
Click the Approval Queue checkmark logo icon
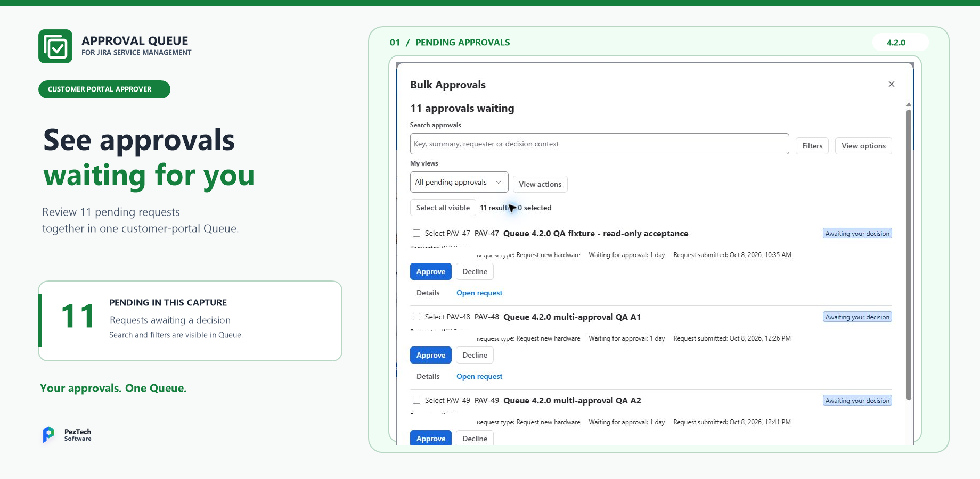tap(55, 46)
